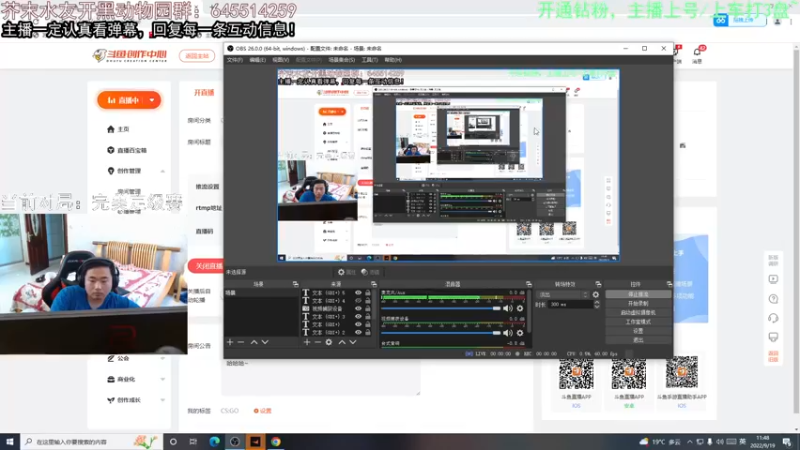
Task: Click 开始录制 start recording button in OBS
Action: (x=638, y=304)
